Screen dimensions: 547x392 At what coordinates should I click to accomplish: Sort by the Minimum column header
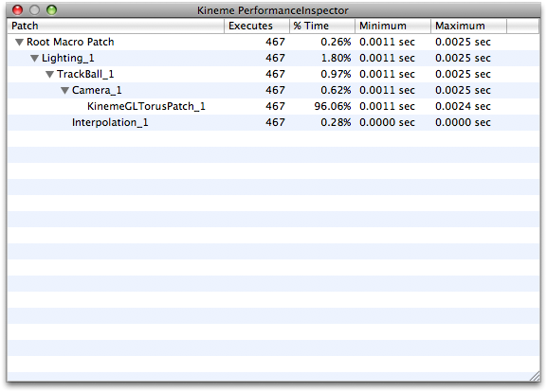point(393,26)
